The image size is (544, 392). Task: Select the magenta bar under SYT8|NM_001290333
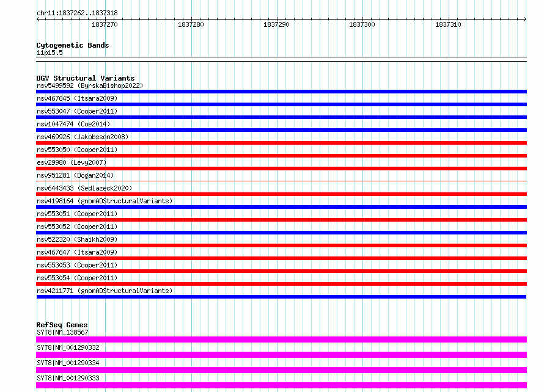(x=281, y=385)
